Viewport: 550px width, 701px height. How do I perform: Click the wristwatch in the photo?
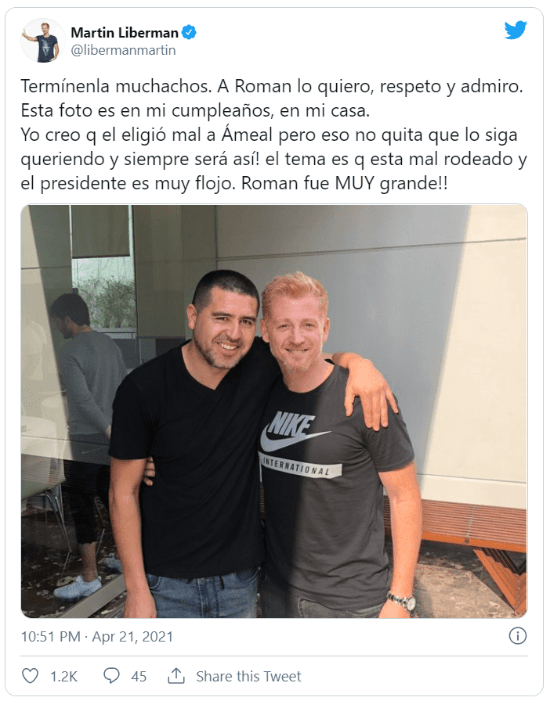click(x=402, y=600)
